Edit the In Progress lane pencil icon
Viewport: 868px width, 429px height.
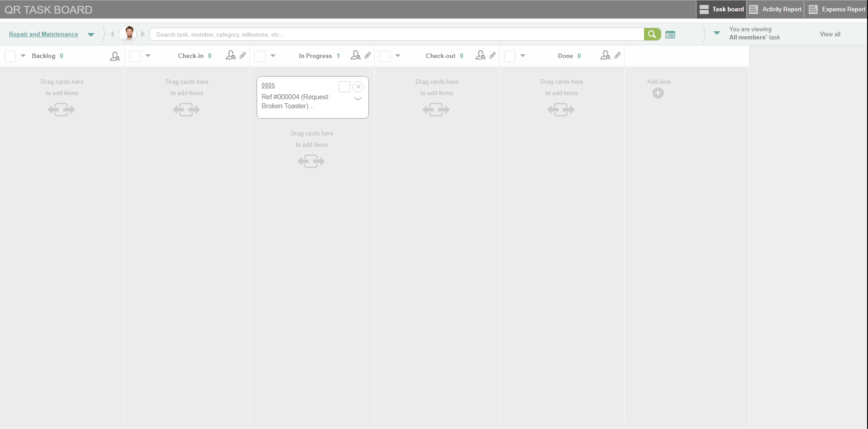coord(367,55)
